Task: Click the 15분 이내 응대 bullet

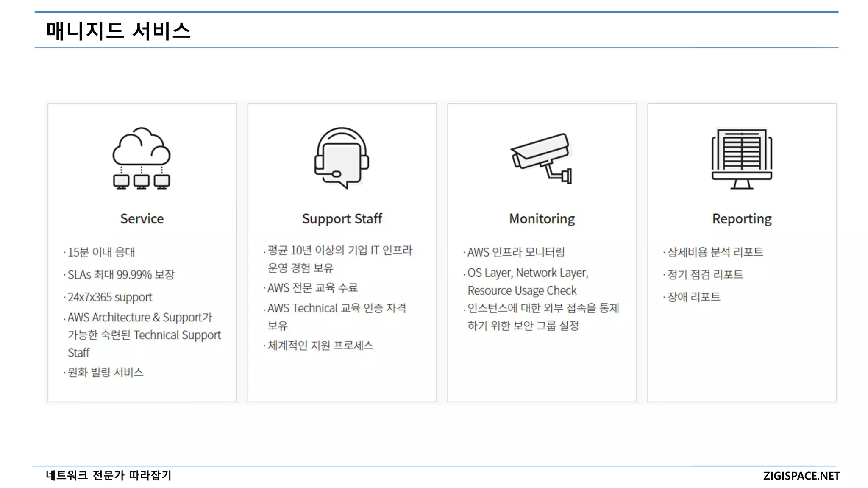Action: (101, 252)
